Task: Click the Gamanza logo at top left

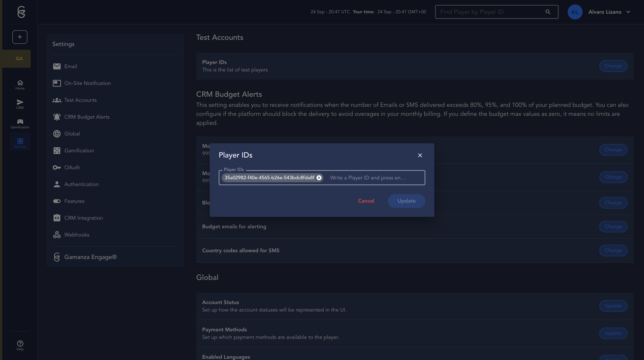Action: tap(21, 12)
